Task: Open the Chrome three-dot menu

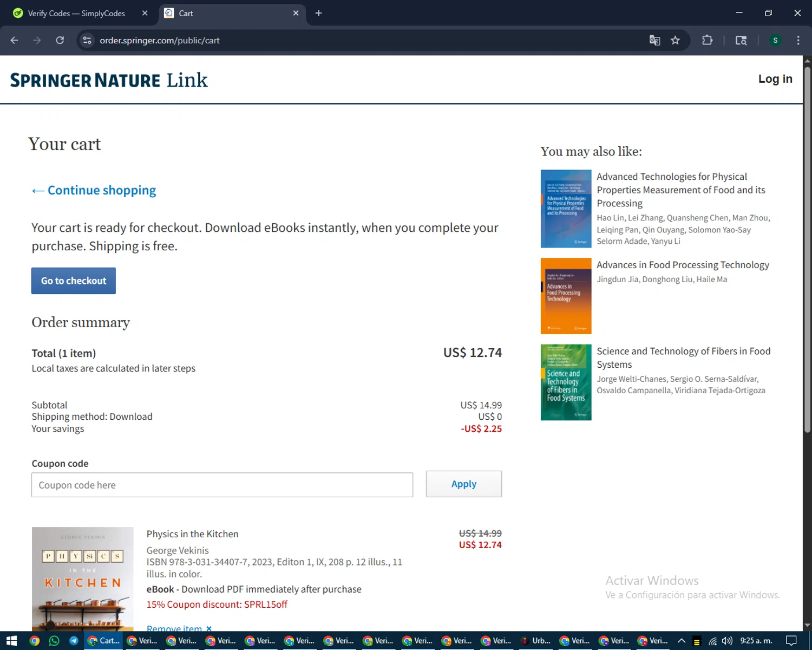Action: [x=798, y=40]
